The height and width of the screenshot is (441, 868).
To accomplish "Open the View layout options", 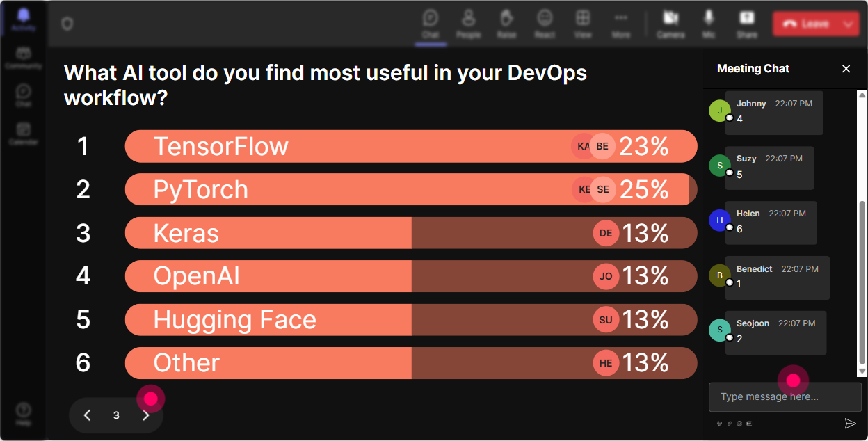I will point(583,24).
